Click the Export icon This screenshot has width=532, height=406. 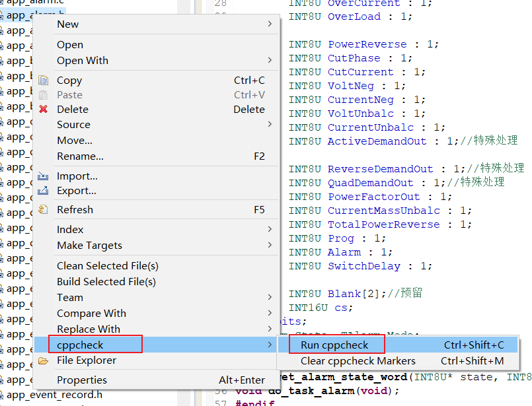(x=43, y=191)
